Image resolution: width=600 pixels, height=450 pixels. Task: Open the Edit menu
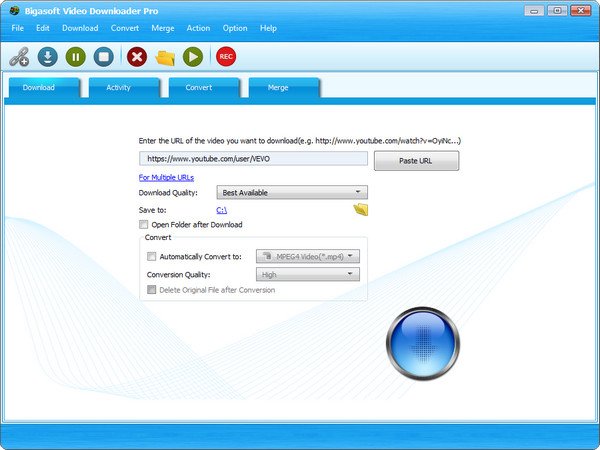[43, 28]
